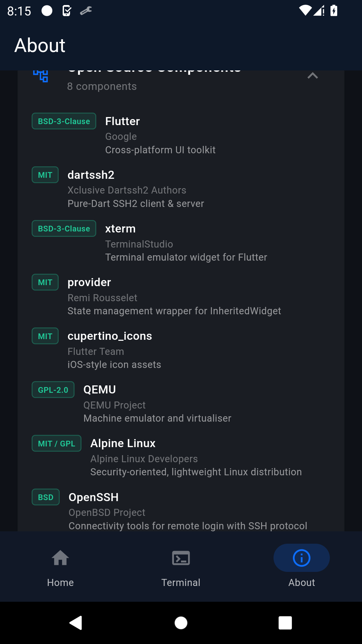Switch to the Home tab
Viewport: 362px width, 644px height.
coord(60,570)
